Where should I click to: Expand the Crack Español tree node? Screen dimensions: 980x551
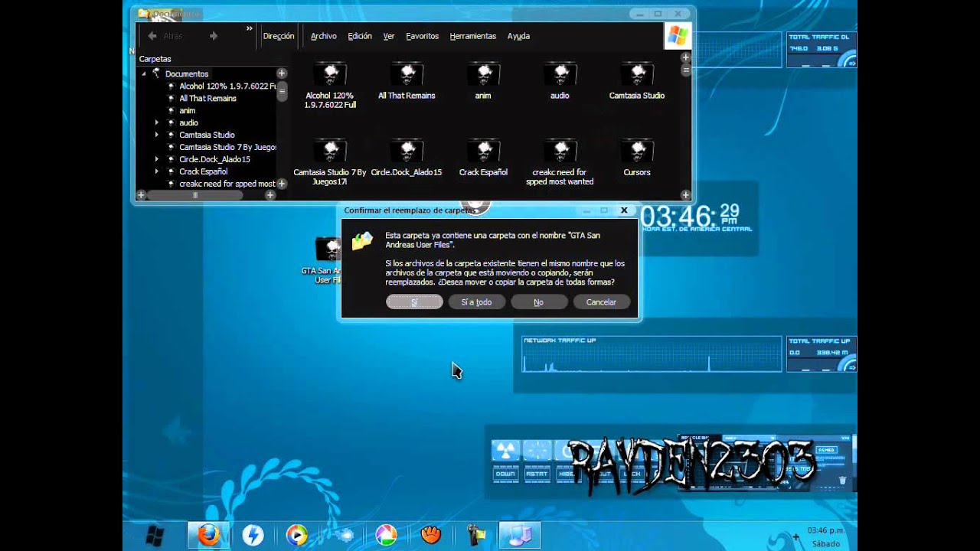157,171
